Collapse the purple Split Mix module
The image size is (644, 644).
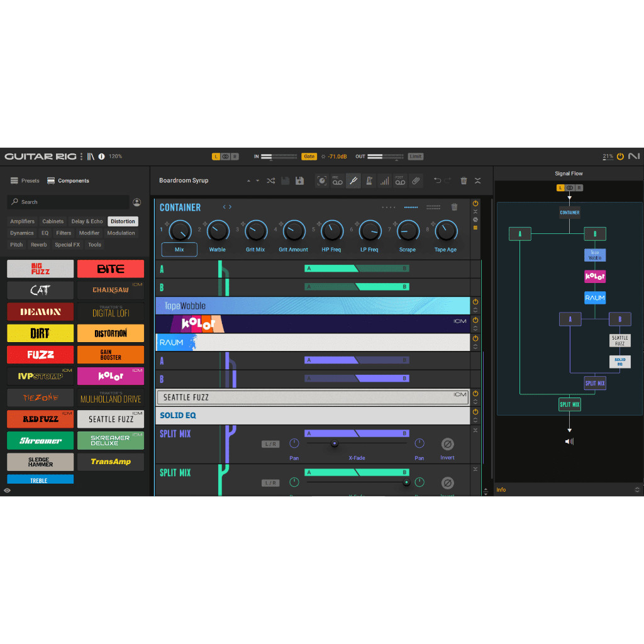pyautogui.click(x=475, y=430)
